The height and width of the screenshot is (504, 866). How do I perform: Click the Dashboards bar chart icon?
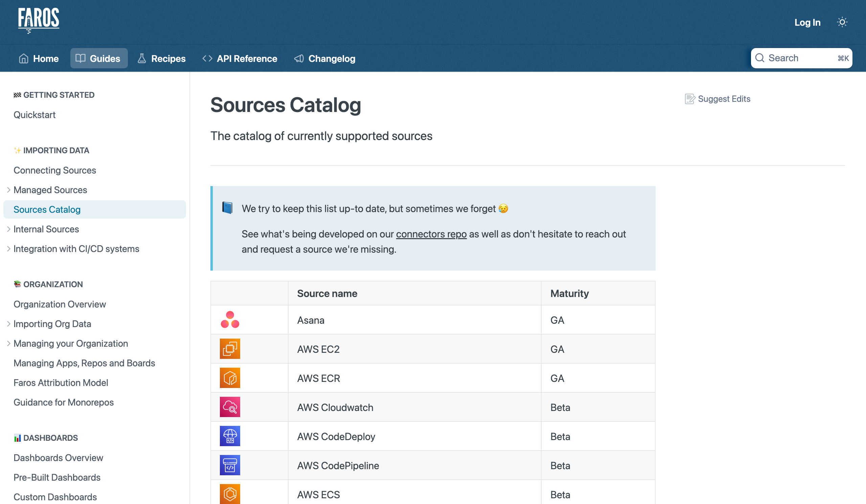click(17, 438)
